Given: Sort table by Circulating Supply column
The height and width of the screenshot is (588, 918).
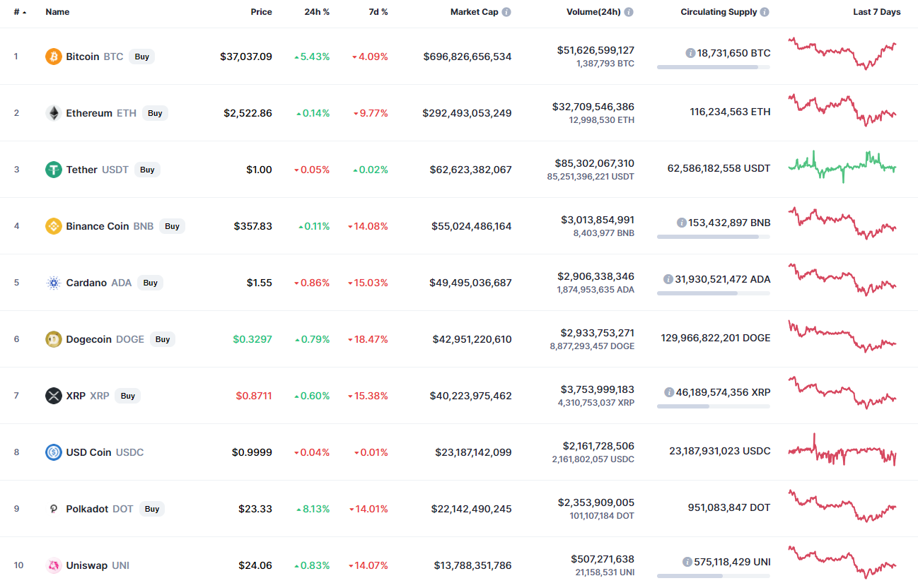Looking at the screenshot, I should point(719,12).
